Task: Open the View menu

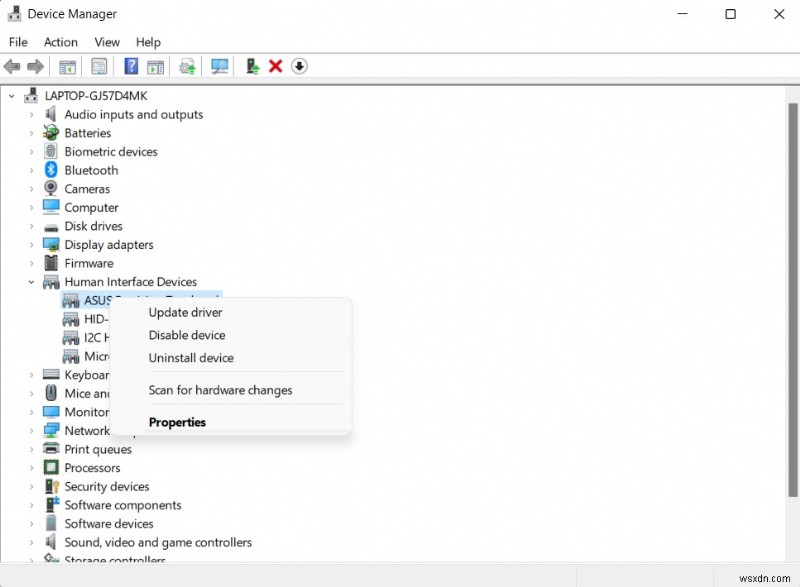Action: click(106, 42)
